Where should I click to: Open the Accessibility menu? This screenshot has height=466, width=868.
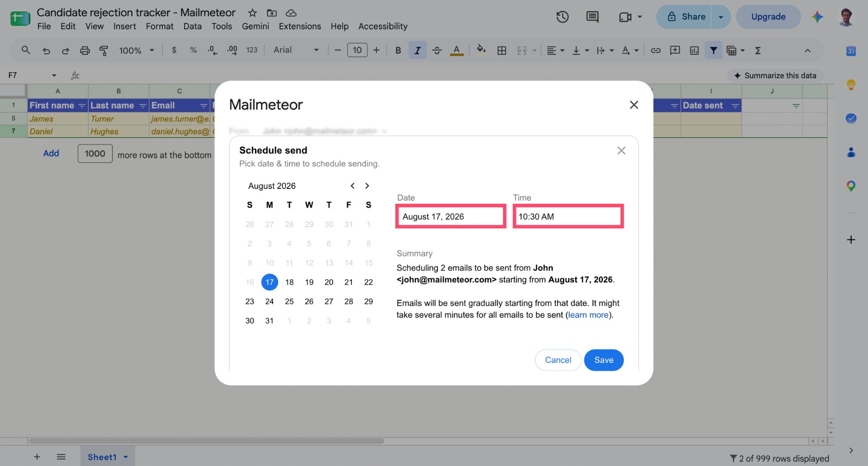tap(383, 26)
